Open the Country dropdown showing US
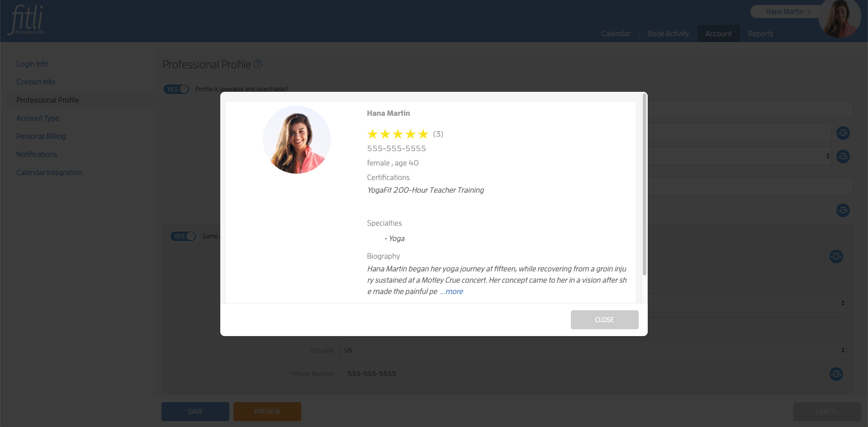868x427 pixels. point(593,350)
